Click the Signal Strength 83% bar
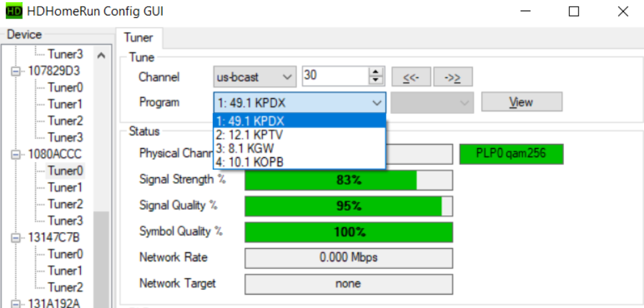The height and width of the screenshot is (308, 644). pyautogui.click(x=348, y=180)
